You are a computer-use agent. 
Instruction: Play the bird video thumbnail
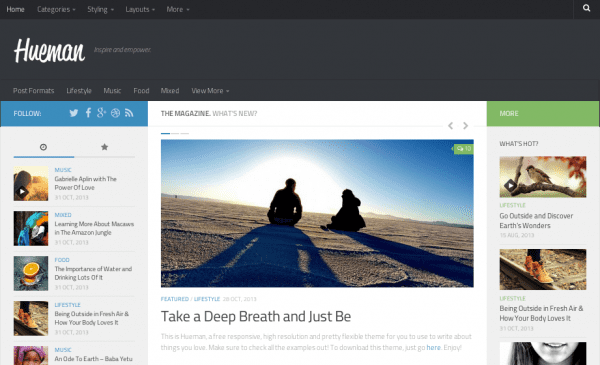(510, 186)
